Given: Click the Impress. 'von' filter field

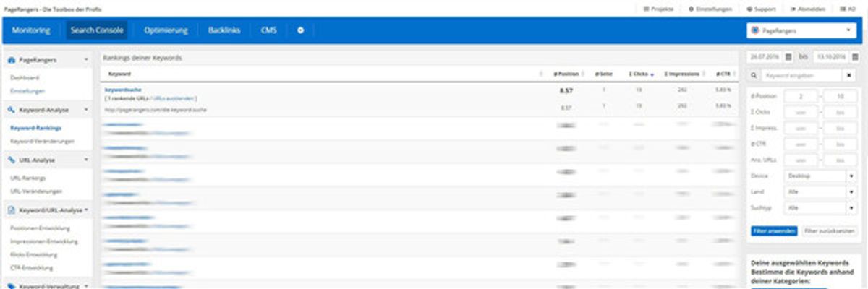Looking at the screenshot, I should click(801, 128).
